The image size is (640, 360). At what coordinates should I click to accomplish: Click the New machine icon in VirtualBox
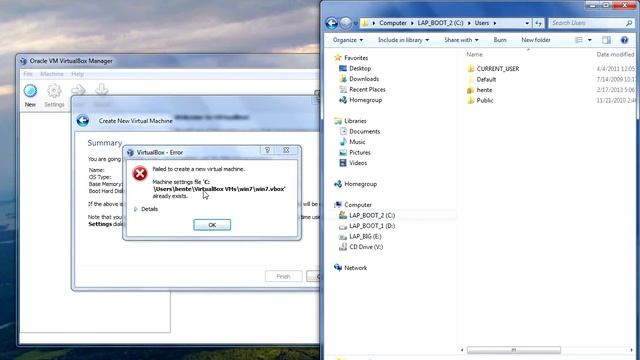[30, 91]
